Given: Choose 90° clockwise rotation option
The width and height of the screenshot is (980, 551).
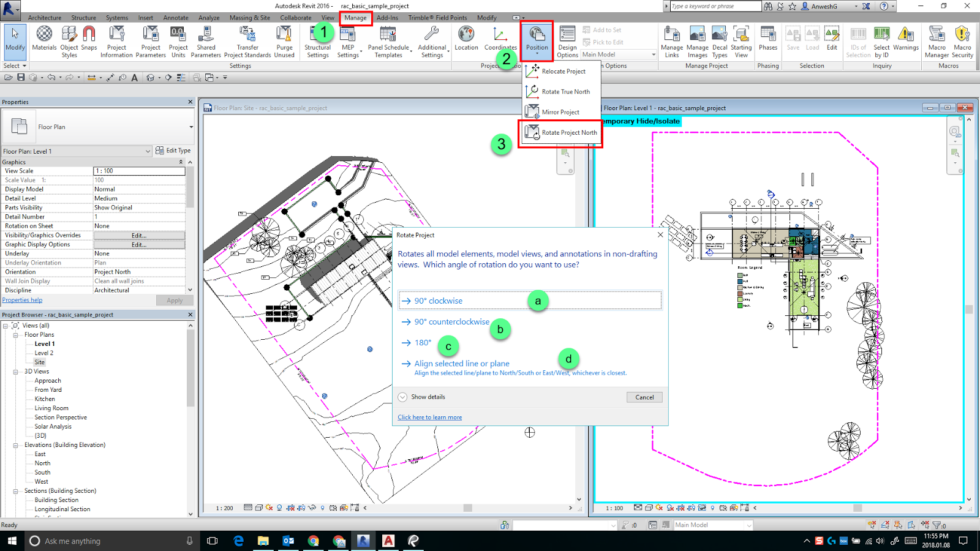Looking at the screenshot, I should click(530, 301).
